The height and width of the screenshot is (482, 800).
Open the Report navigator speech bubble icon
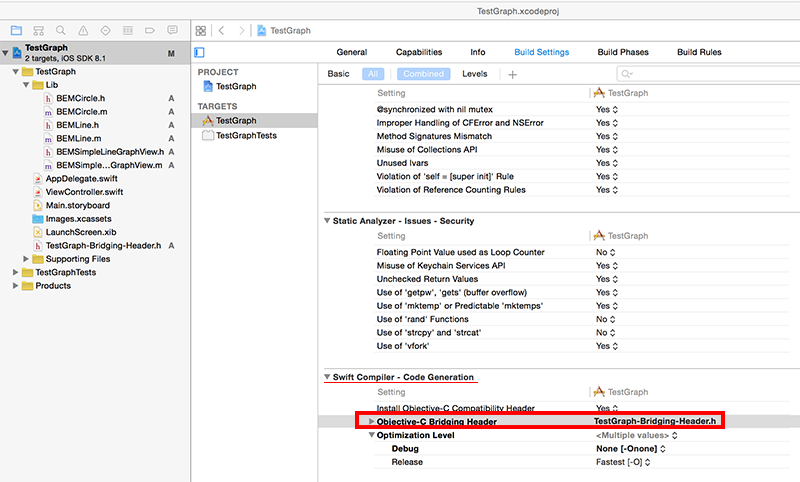tap(172, 31)
